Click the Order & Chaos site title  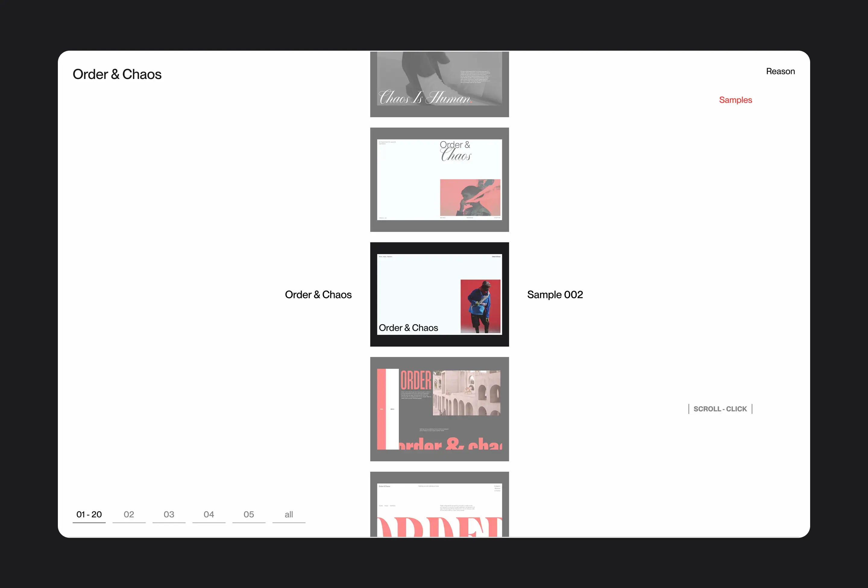(117, 74)
